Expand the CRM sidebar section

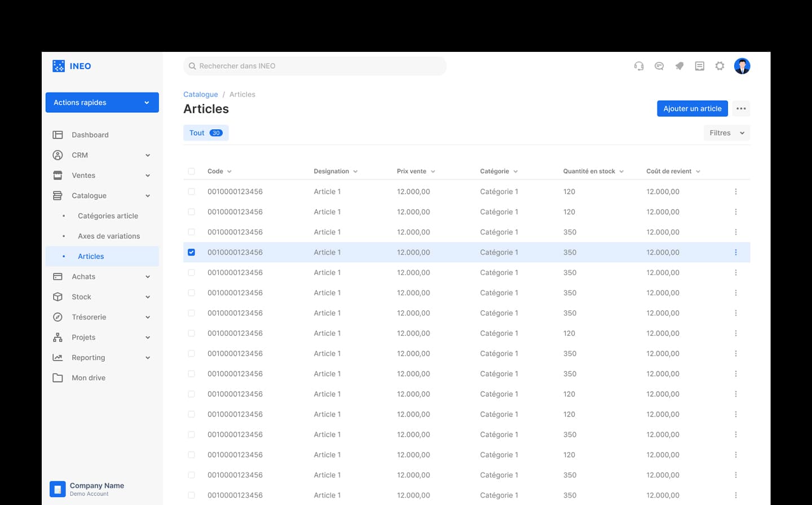(101, 155)
